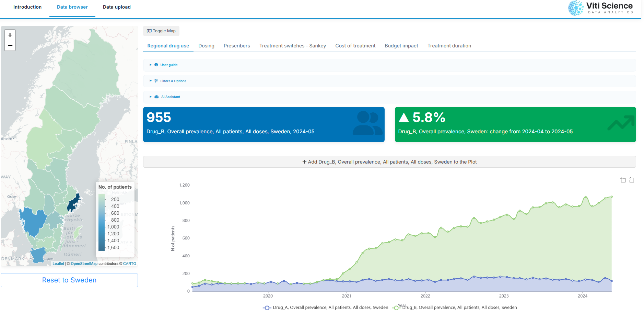Click Reset to Sweden button
Image resolution: width=644 pixels, height=313 pixels.
69,280
